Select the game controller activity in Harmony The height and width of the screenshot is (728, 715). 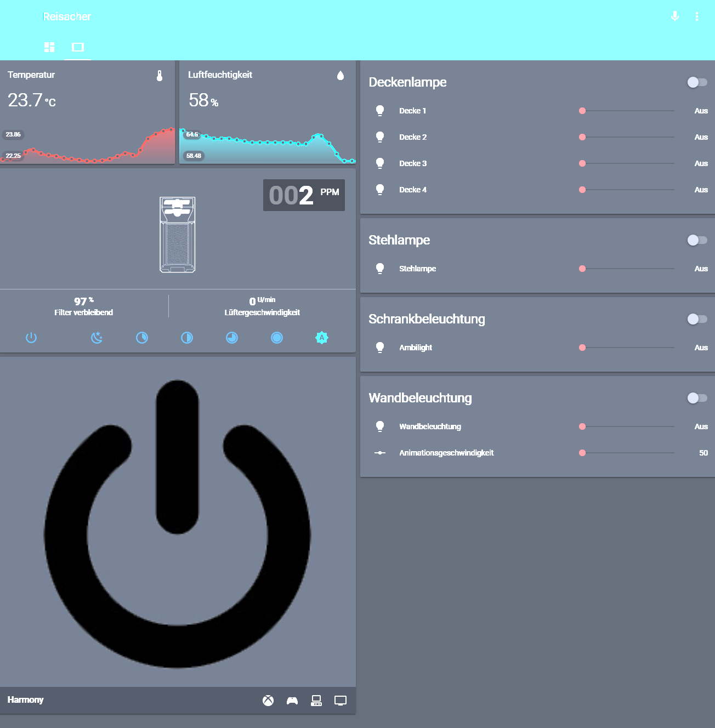tap(292, 700)
